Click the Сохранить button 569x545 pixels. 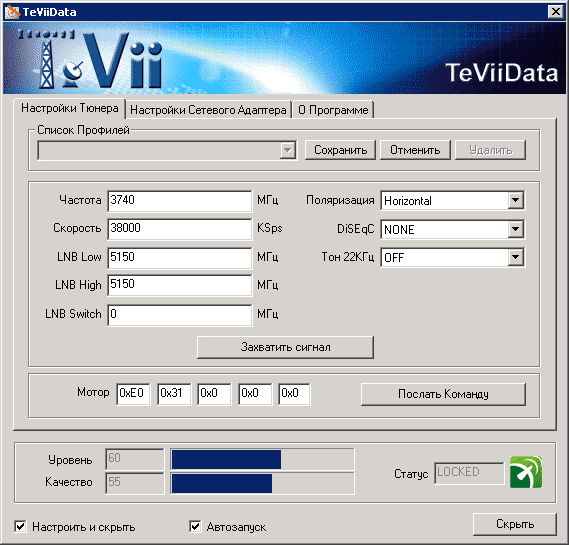[x=340, y=150]
